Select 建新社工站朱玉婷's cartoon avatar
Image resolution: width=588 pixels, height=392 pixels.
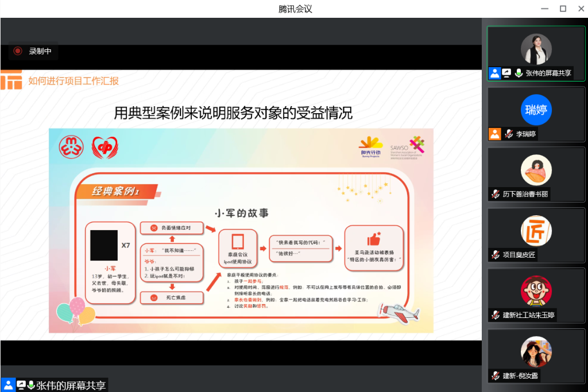536,291
